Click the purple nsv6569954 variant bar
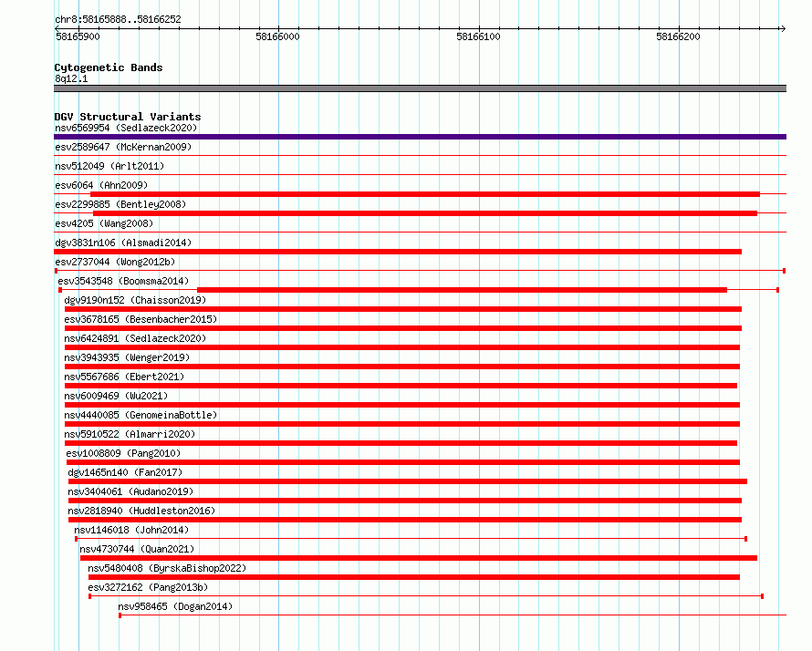 coord(420,137)
